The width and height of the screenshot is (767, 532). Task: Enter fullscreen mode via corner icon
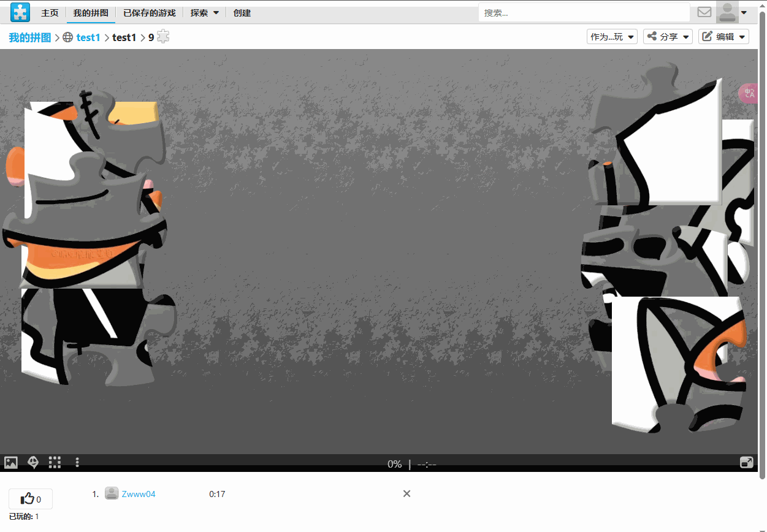747,463
